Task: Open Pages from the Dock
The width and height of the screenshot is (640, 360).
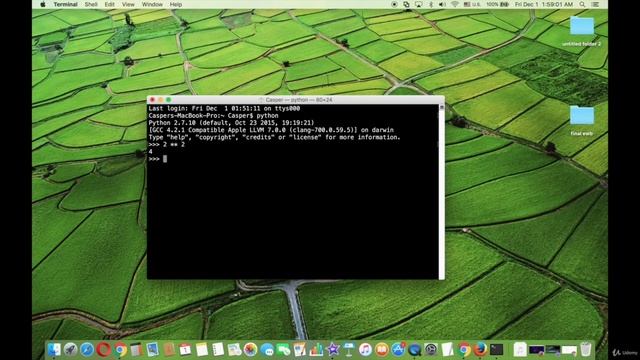Action: (x=300, y=349)
